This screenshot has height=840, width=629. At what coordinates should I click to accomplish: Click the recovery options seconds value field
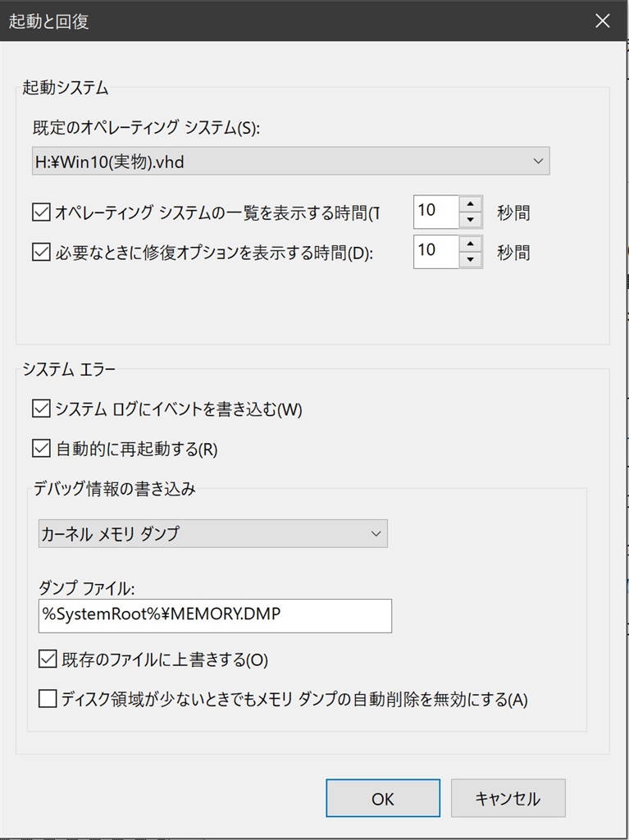[x=435, y=251]
